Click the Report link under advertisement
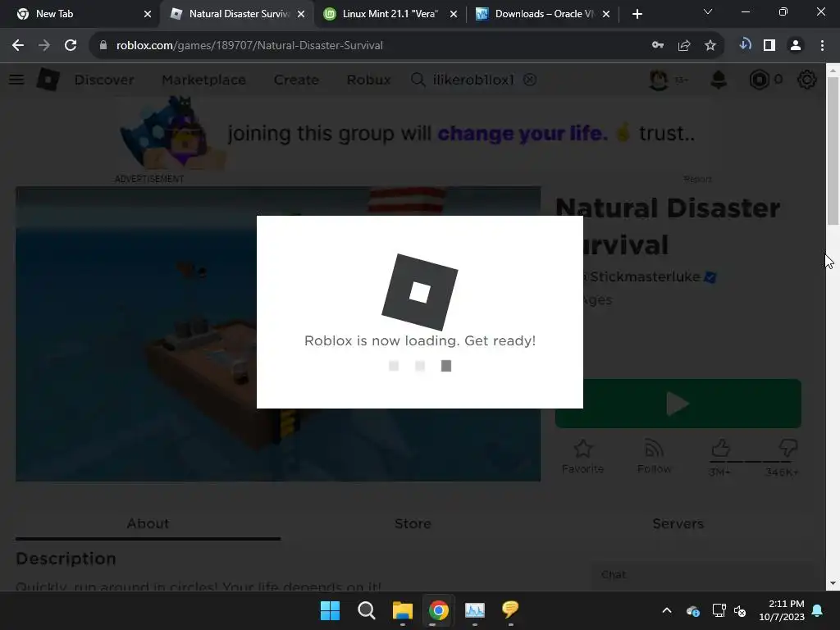The height and width of the screenshot is (630, 840). point(697,179)
